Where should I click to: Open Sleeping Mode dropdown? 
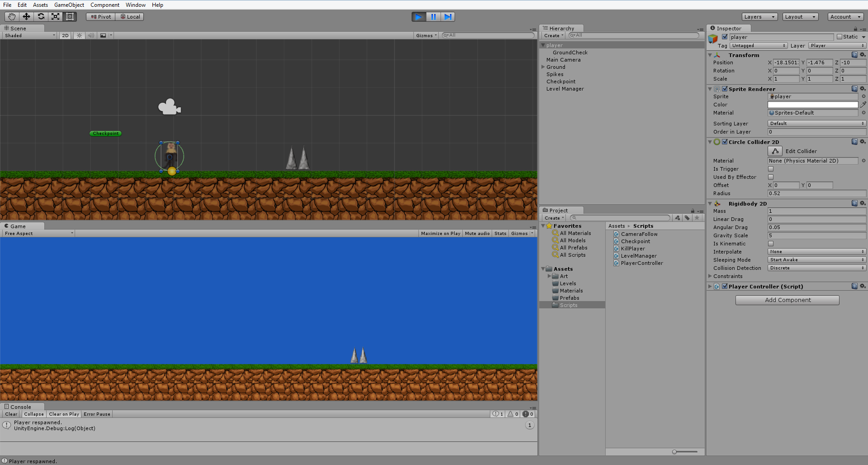(x=817, y=260)
